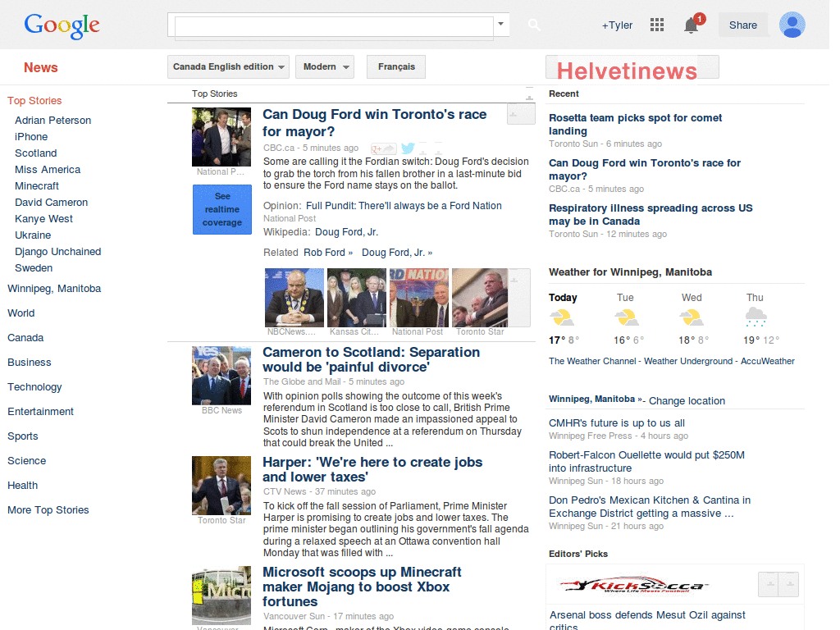Switch to Français edition
The height and width of the screenshot is (630, 840).
[396, 67]
